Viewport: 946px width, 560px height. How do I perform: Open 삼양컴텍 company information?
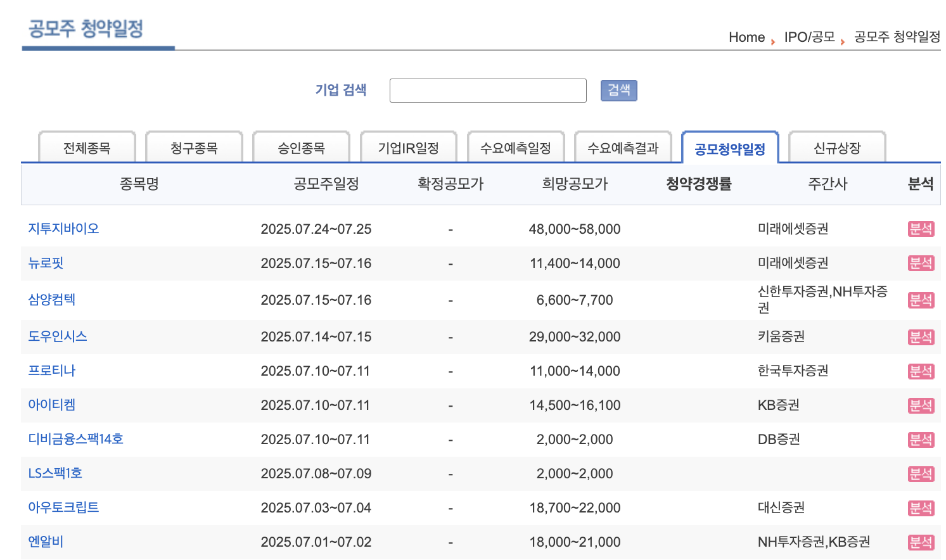[51, 300]
